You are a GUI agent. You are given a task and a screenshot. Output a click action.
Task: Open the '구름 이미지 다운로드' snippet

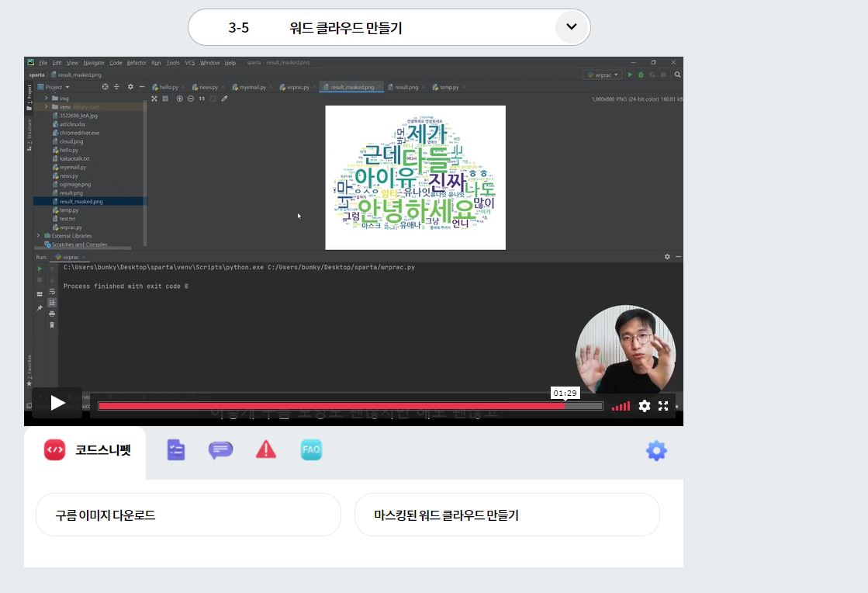click(188, 515)
